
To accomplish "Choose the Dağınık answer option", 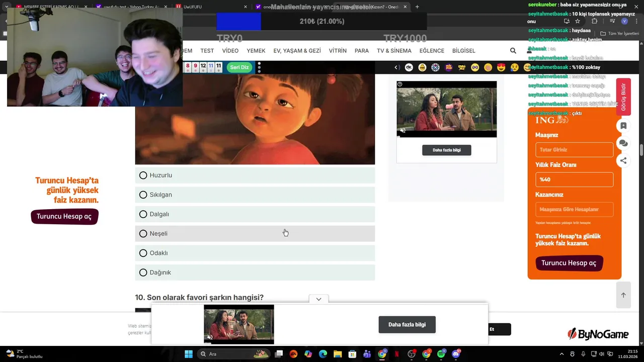I will click(x=255, y=273).
